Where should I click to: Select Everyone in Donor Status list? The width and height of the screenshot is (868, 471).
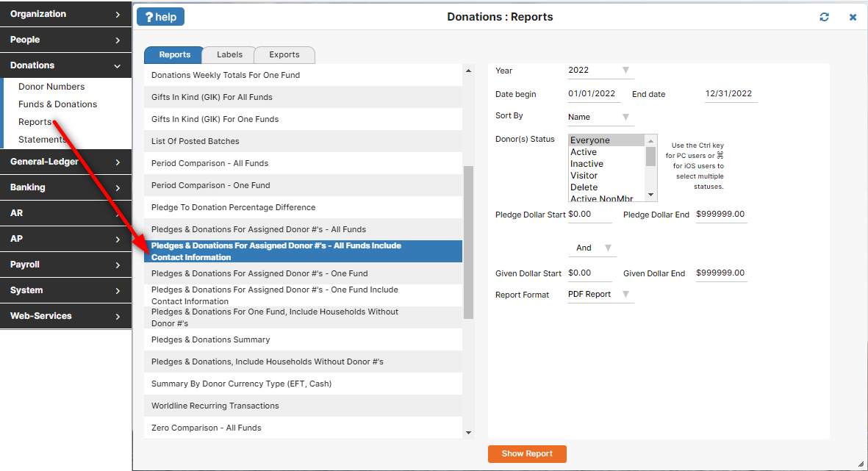coord(606,140)
